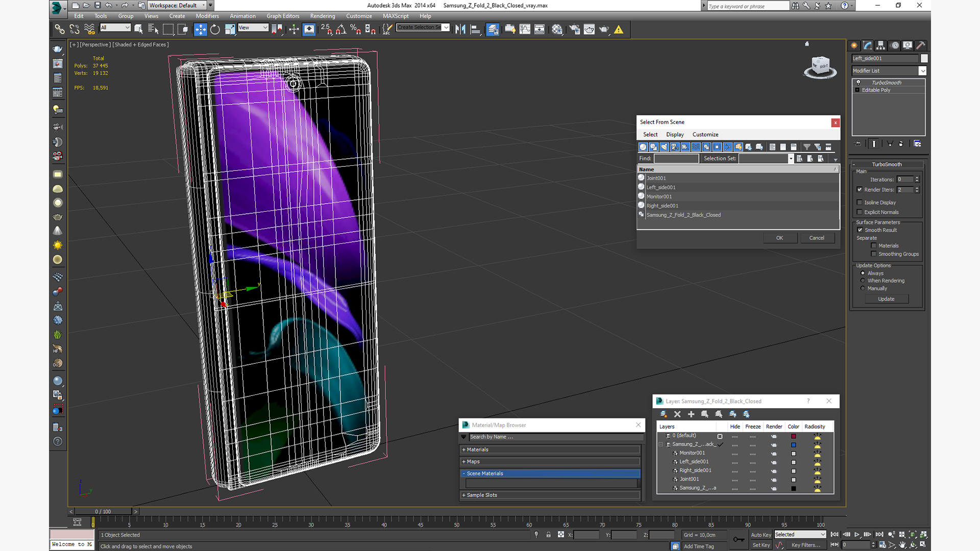This screenshot has width=980, height=551.
Task: Switch to the Hierarchy command panel tab
Action: pos(880,45)
